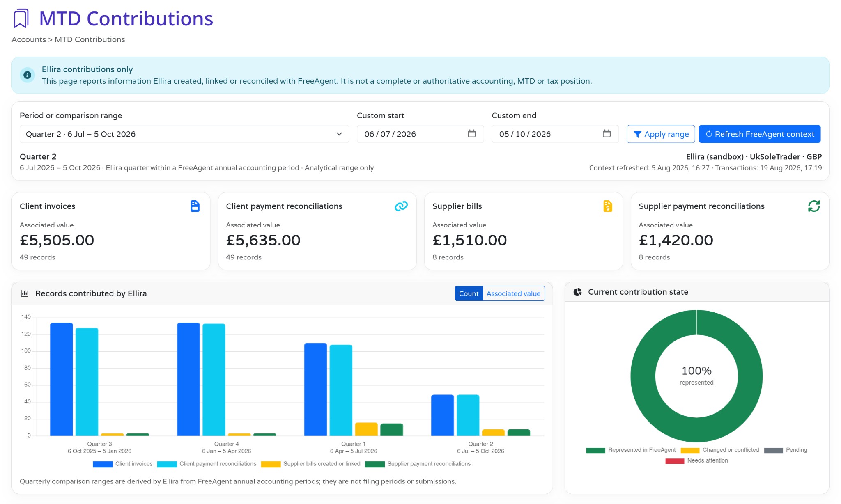Click the funnel icon in Apply range button

coord(637,134)
